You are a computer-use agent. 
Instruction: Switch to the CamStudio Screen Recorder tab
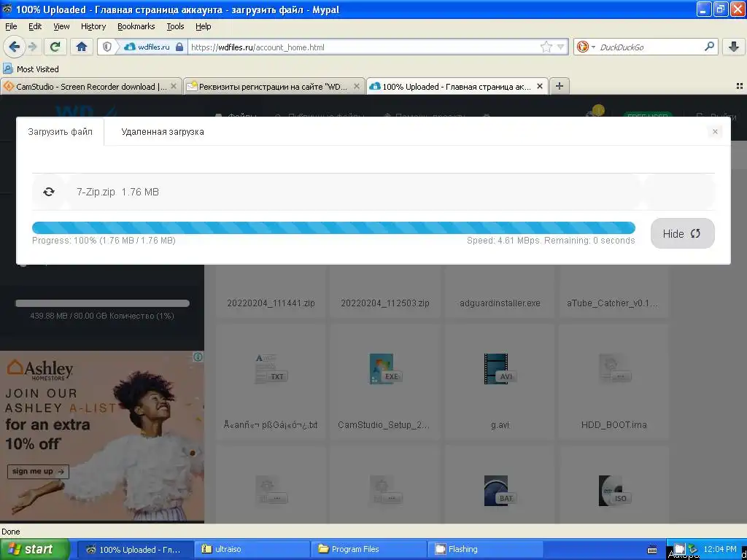click(x=90, y=87)
